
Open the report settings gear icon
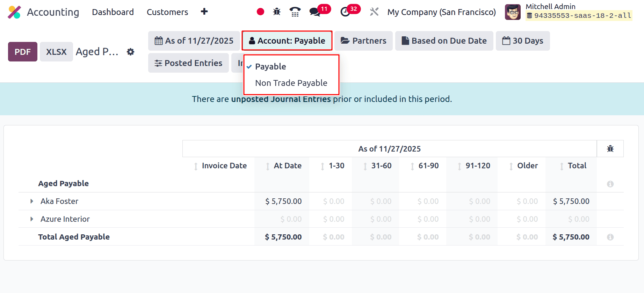click(130, 52)
